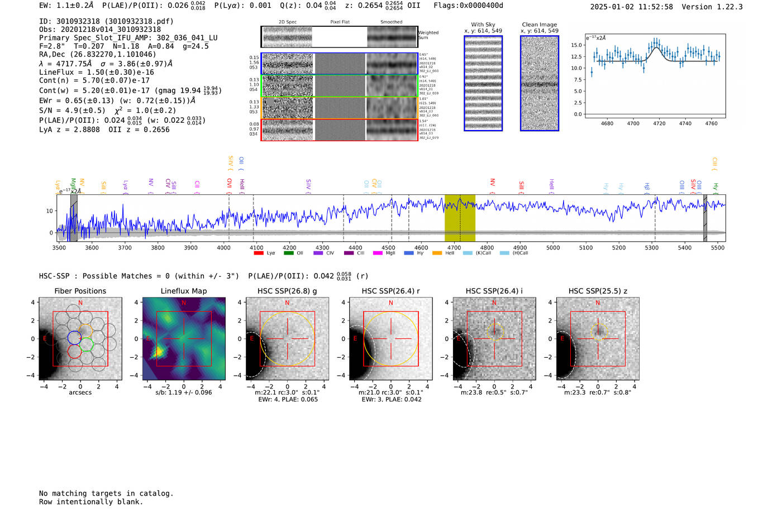The height and width of the screenshot is (532, 782).
Task: Open the Fiber Positions image panel
Action: click(x=80, y=339)
